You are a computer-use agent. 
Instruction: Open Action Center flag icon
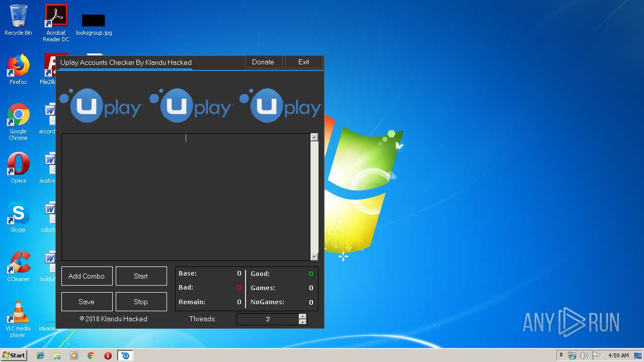(x=596, y=355)
